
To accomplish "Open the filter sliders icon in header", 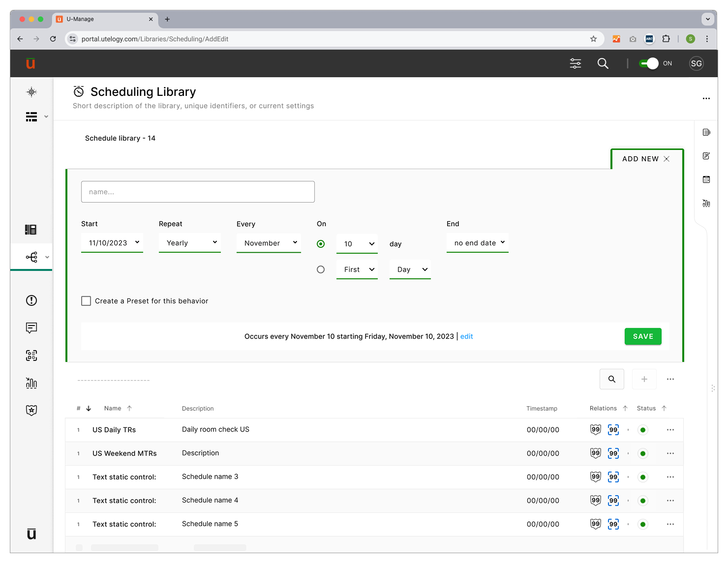I will [x=576, y=63].
